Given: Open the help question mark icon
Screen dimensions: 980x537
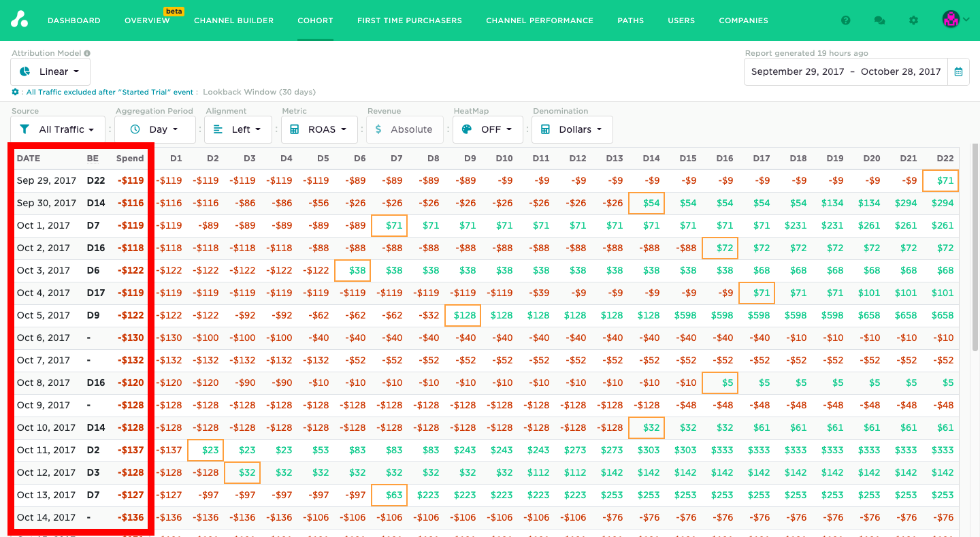Looking at the screenshot, I should pyautogui.click(x=846, y=20).
